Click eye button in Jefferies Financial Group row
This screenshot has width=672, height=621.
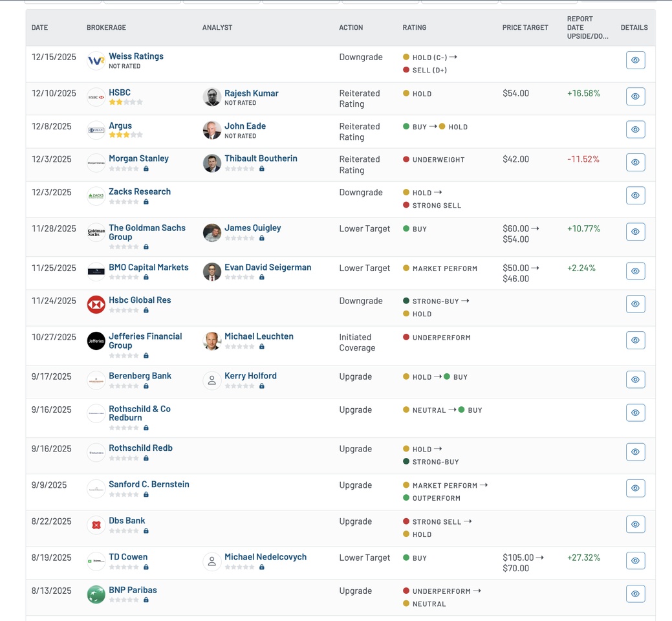coord(635,340)
